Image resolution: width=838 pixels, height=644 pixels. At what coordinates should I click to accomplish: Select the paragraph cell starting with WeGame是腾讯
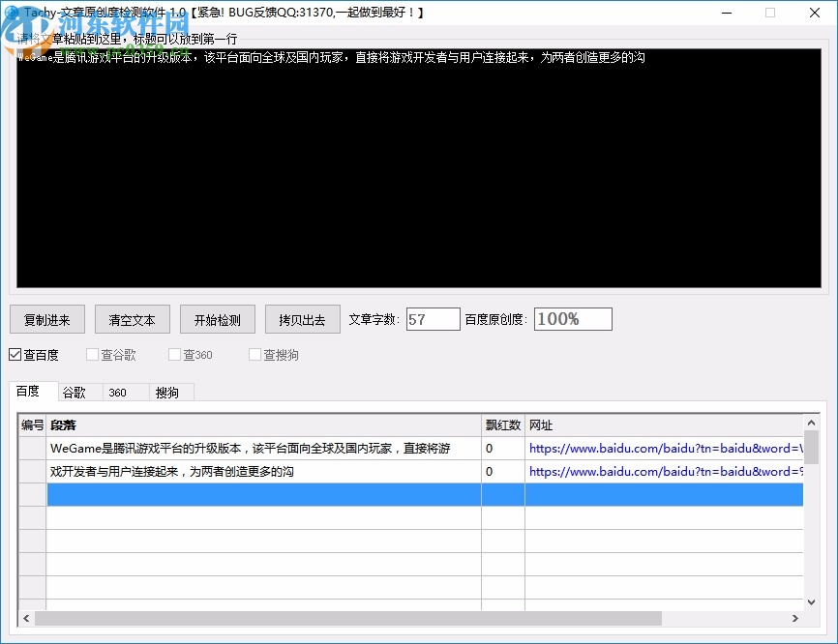(x=264, y=448)
